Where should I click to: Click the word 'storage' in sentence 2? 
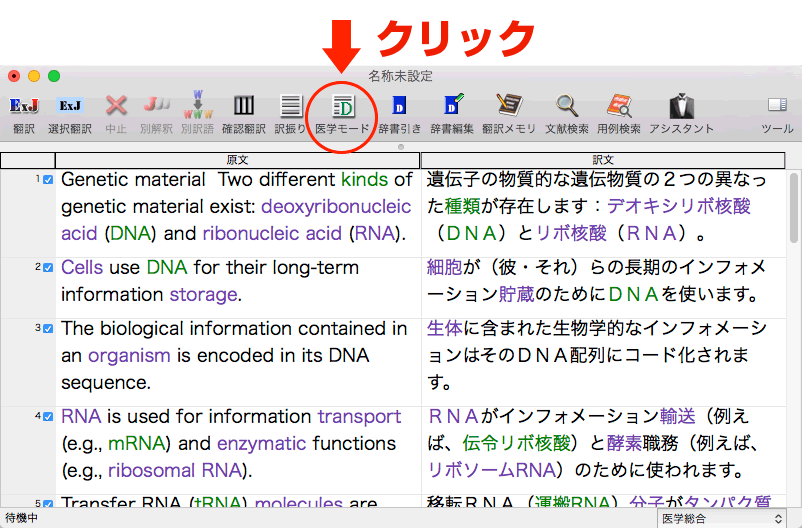pos(204,295)
